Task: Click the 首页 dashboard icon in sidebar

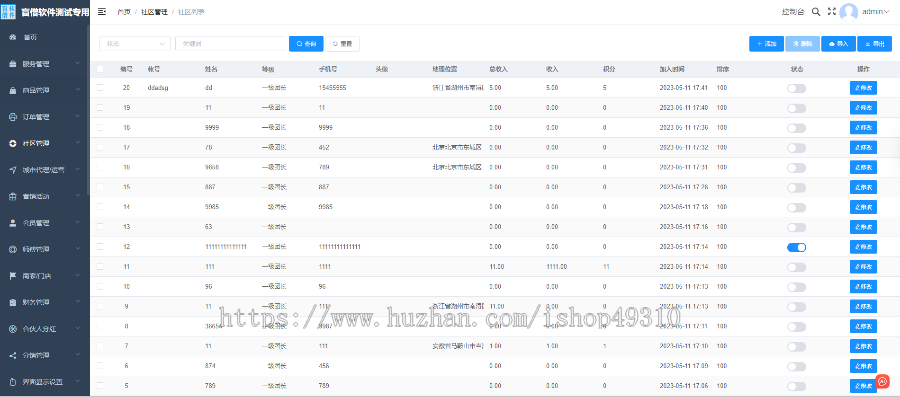Action: click(13, 37)
